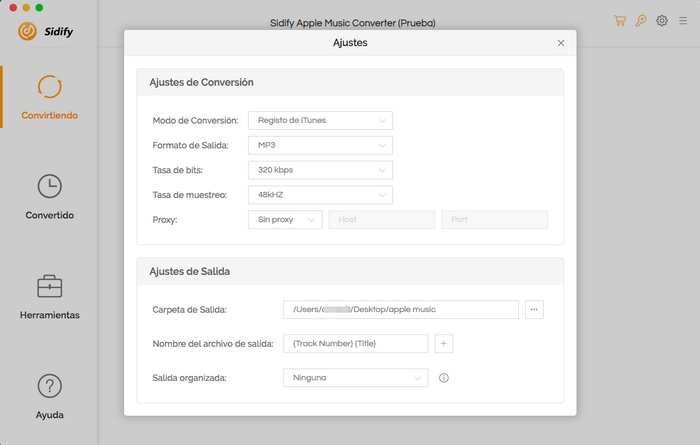Click the Ajustes de Conversión heading

(201, 82)
